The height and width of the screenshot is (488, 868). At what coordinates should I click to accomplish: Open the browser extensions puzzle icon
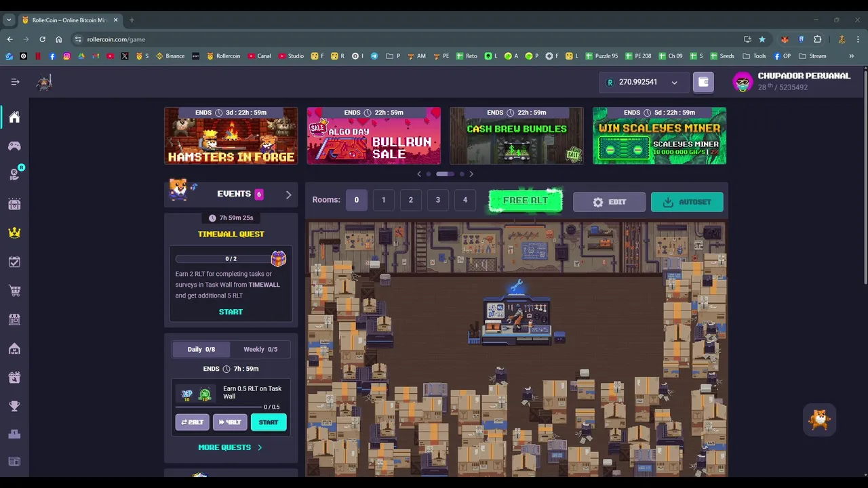[818, 39]
